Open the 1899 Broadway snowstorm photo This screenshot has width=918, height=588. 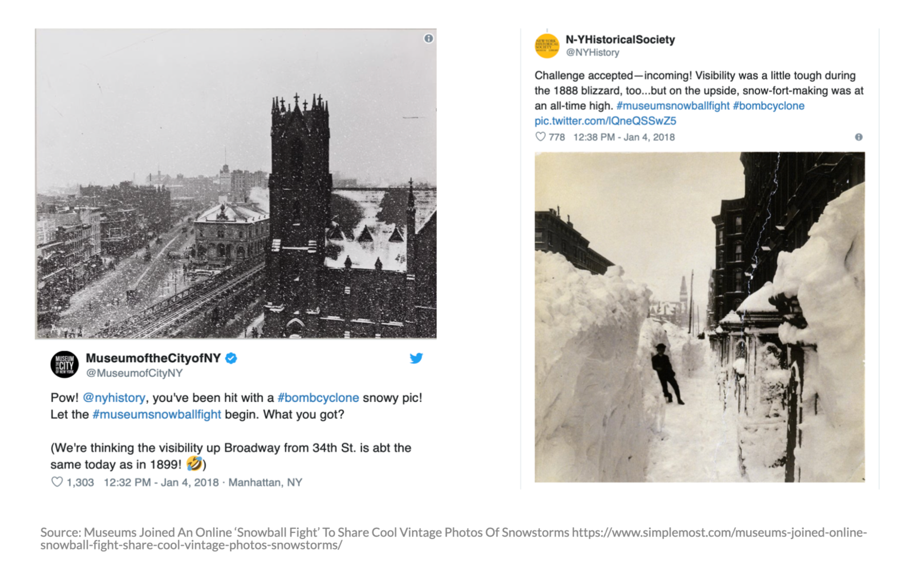[x=236, y=183]
